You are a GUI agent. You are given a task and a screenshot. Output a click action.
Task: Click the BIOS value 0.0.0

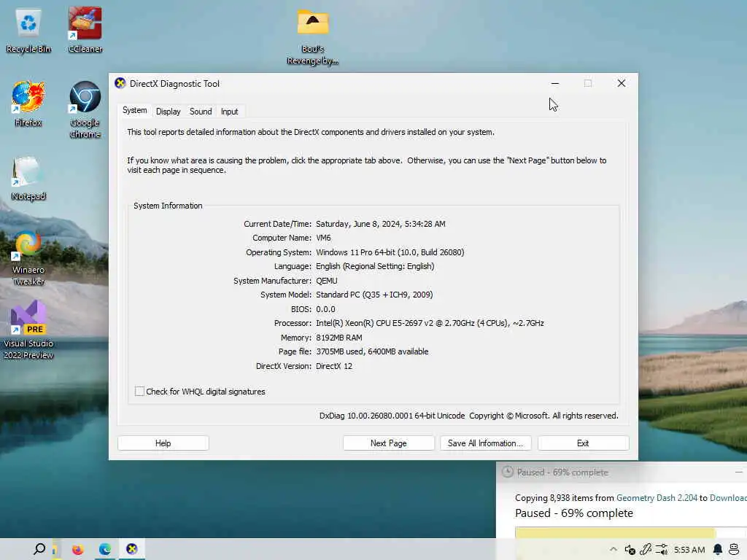point(325,309)
